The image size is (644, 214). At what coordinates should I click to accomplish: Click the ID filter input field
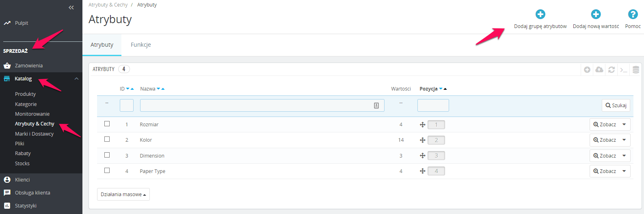pyautogui.click(x=127, y=106)
